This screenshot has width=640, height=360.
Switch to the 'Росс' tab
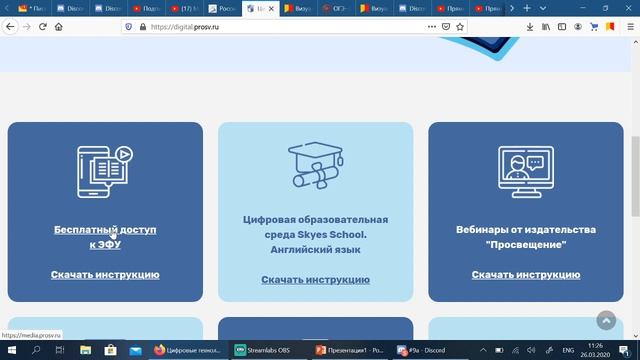pyautogui.click(x=222, y=9)
